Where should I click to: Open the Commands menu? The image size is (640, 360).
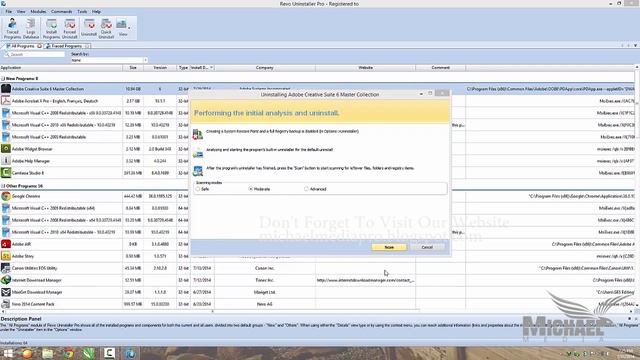[62, 11]
